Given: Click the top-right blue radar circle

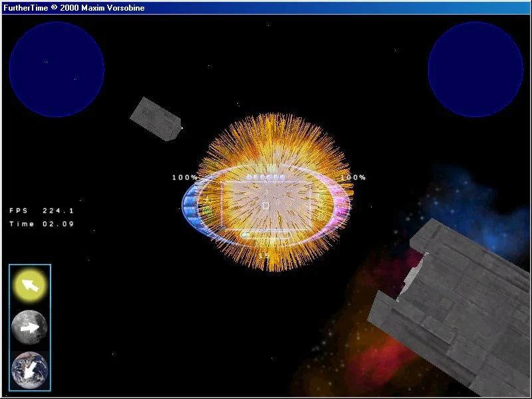Looking at the screenshot, I should tap(475, 69).
